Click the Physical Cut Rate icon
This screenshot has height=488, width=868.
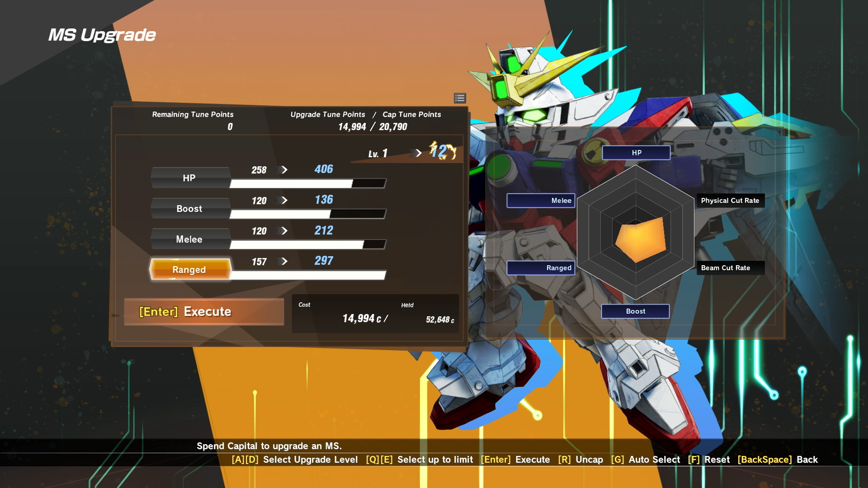pos(728,200)
